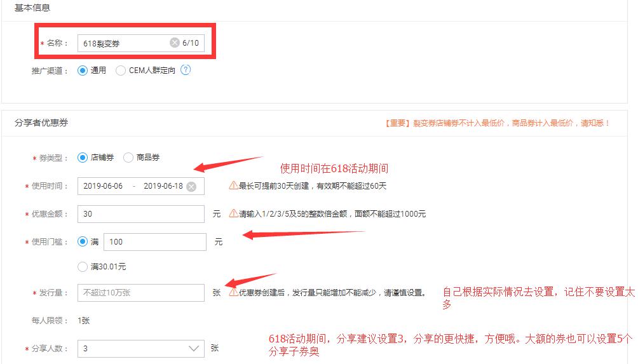Choose 店铺券 coupon type
638x364 pixels.
[x=83, y=158]
